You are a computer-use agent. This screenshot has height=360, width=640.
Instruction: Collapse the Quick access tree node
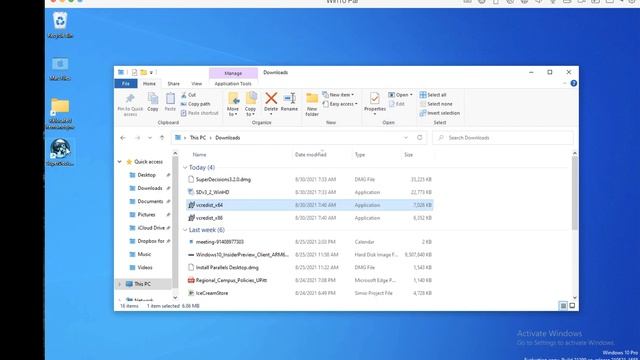point(120,162)
